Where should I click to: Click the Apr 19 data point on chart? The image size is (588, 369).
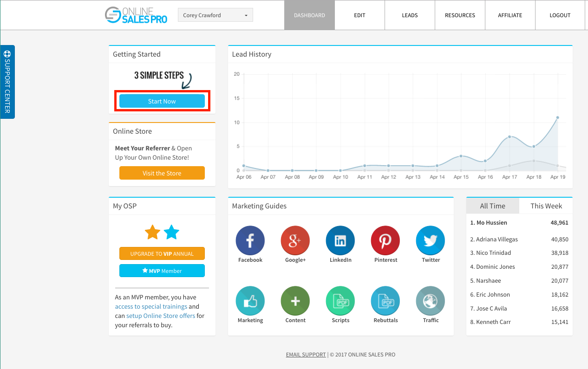[557, 117]
